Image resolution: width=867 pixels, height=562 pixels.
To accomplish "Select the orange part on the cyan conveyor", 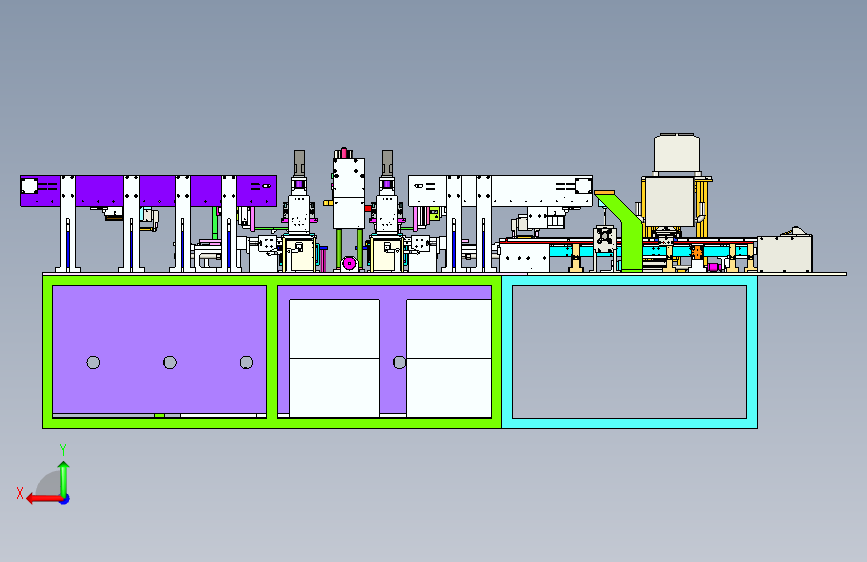I will click(697, 252).
